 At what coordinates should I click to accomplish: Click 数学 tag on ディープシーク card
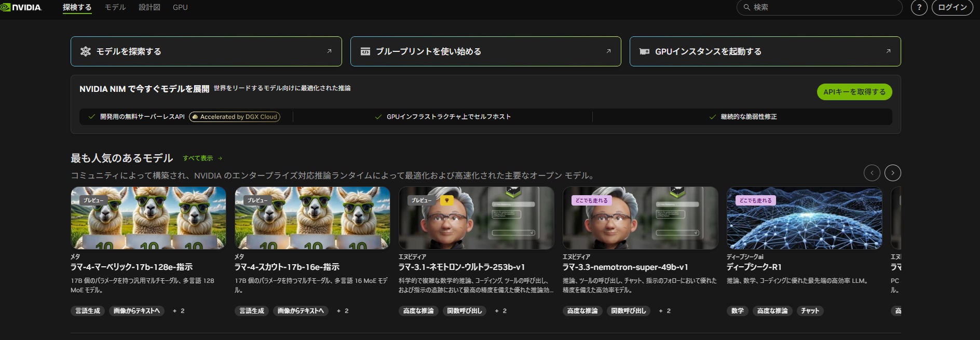738,311
